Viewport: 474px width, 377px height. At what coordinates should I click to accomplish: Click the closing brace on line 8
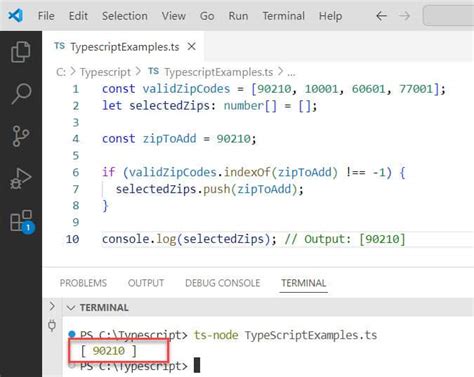tap(105, 206)
